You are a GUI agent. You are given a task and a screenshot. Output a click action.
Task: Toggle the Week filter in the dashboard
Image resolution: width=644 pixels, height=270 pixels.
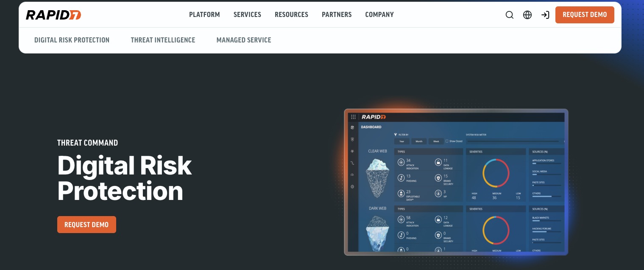pos(436,141)
